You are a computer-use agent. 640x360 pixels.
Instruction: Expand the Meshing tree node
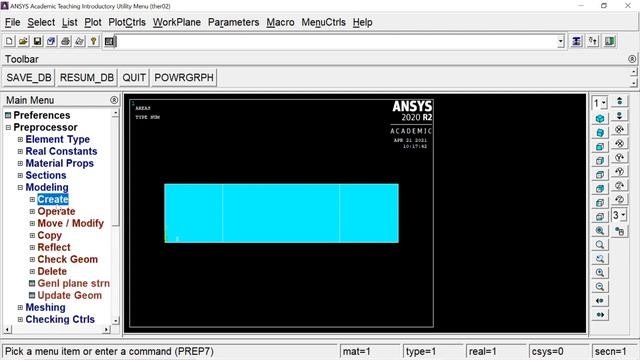(20, 307)
